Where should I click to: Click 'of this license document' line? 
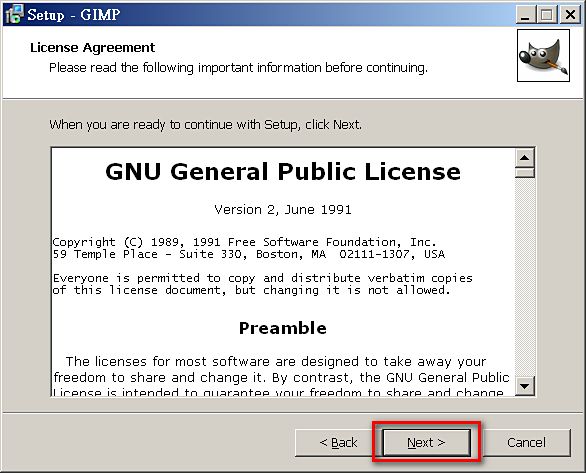coord(251,290)
